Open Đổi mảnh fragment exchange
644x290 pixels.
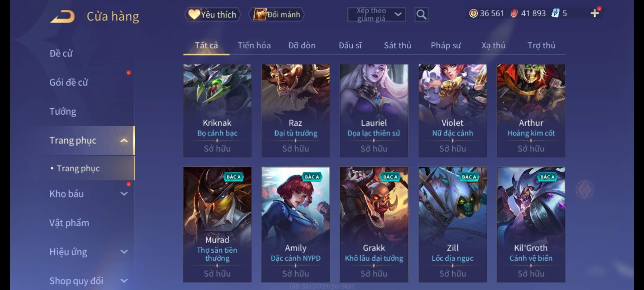click(x=277, y=15)
